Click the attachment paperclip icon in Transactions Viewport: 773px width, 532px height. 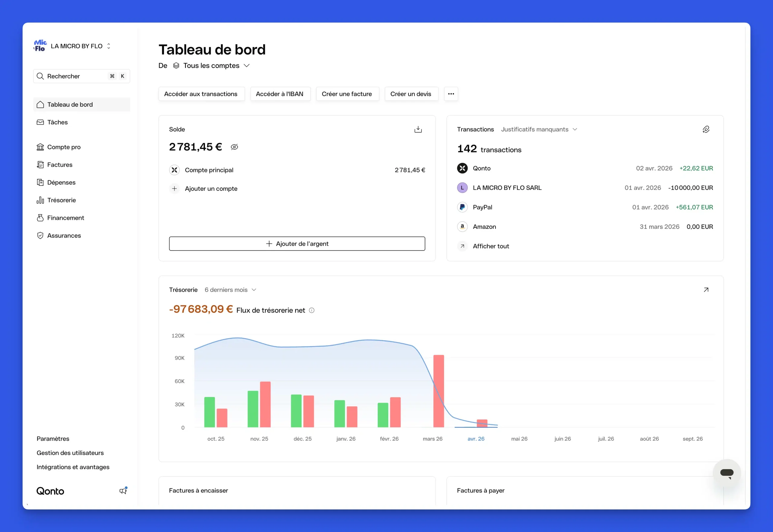(x=706, y=129)
